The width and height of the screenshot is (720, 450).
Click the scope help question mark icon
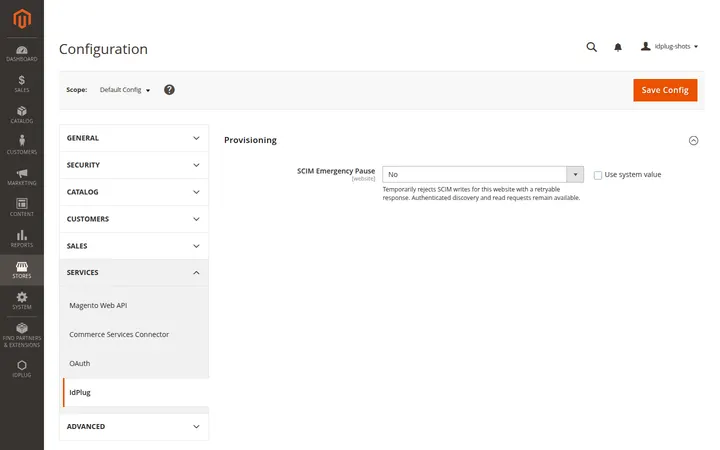click(x=169, y=90)
